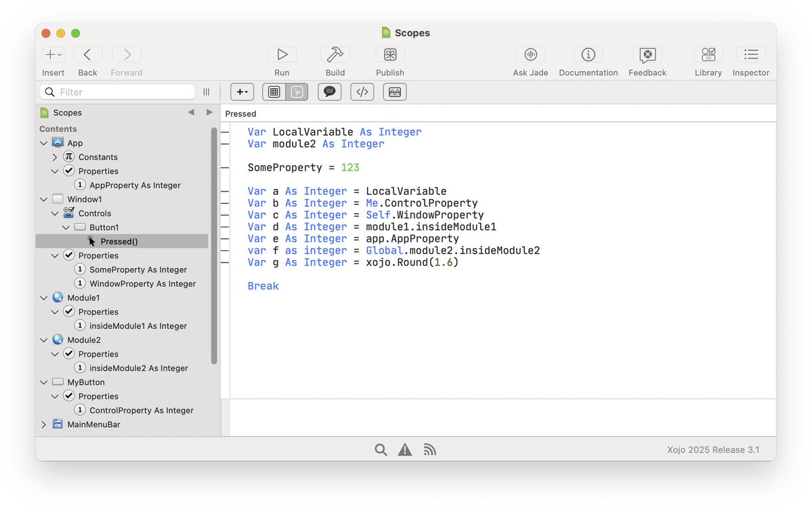The image size is (812, 511).
Task: Click the Pressed header above code editor
Action: 241,114
